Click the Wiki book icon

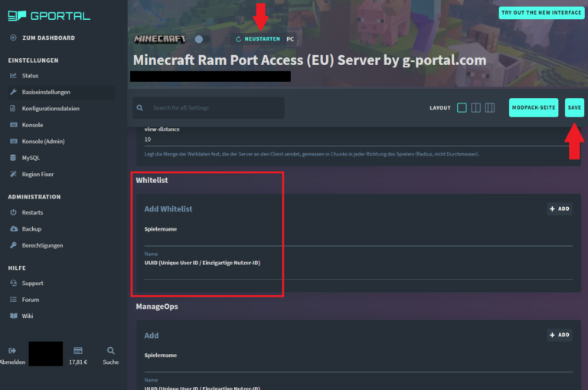click(14, 316)
